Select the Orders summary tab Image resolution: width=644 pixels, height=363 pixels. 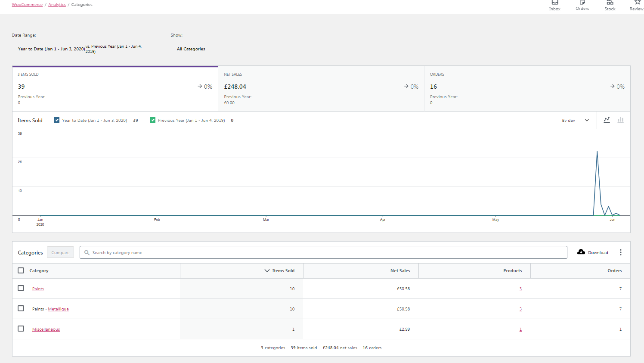pyautogui.click(x=527, y=89)
